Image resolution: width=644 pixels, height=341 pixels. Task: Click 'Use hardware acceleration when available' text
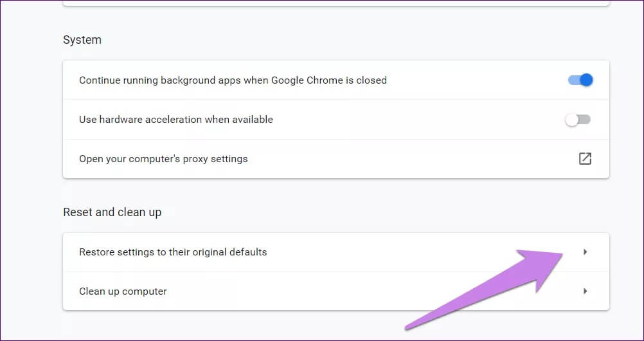point(175,120)
